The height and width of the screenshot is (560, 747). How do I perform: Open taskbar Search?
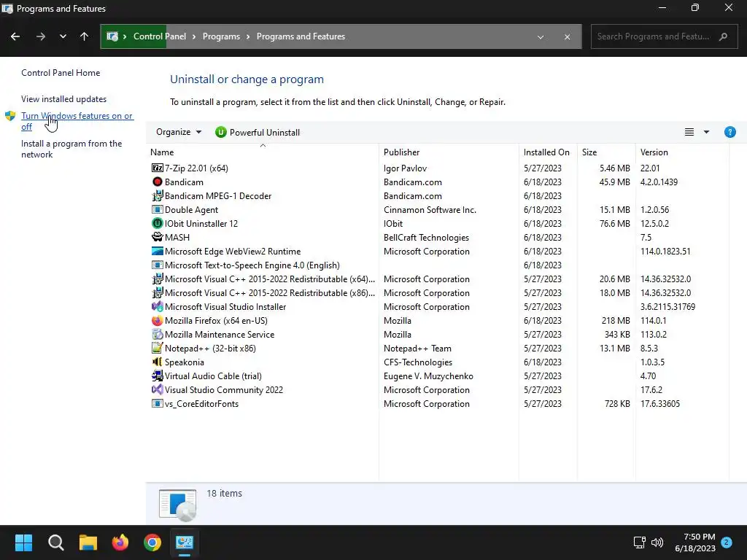(55, 542)
